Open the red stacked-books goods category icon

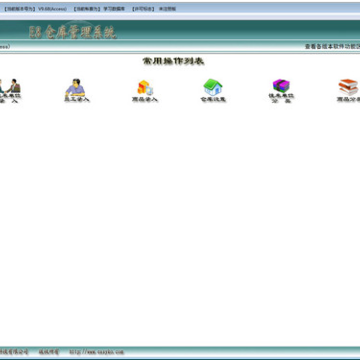coord(348,87)
